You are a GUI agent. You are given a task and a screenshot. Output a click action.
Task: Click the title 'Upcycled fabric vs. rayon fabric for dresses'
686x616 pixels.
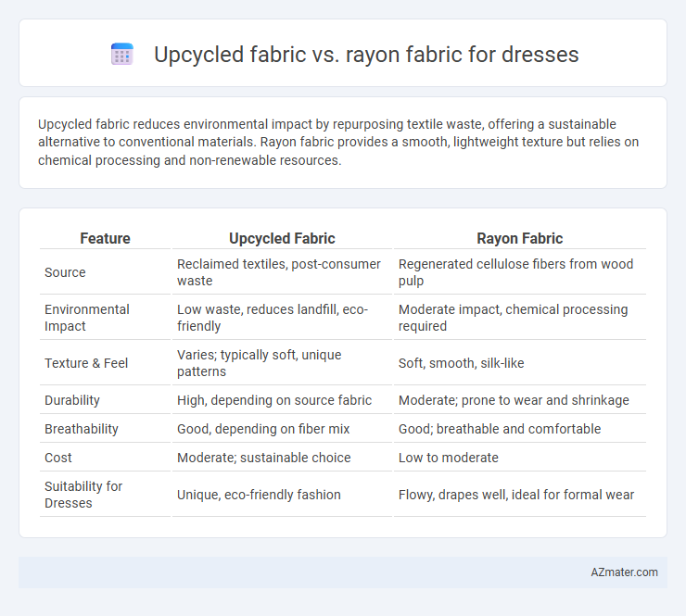coord(366,55)
